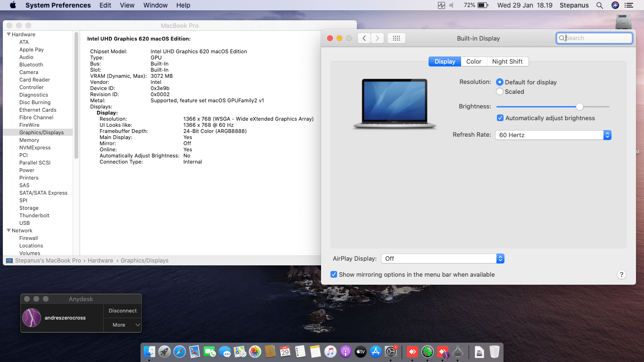Image resolution: width=644 pixels, height=362 pixels.
Task: Click the Siri icon in the menu bar
Action: point(614,5)
